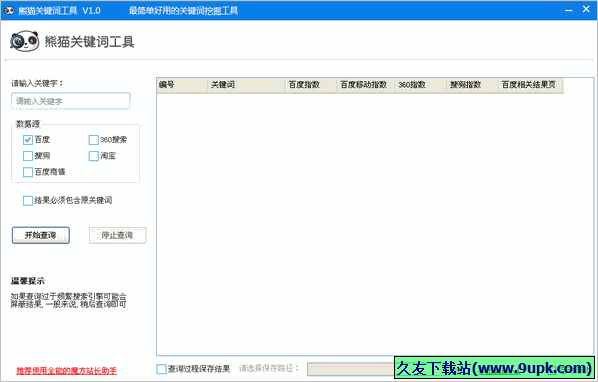Close the 熊猫关键词工具 window

[586, 10]
